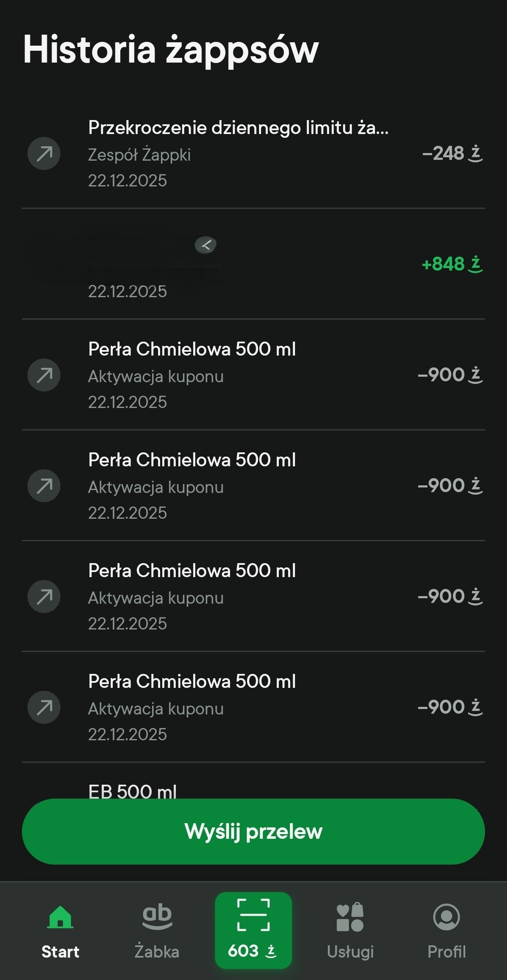Tap the −248 ż amount
The width and height of the screenshot is (507, 980).
pos(452,153)
